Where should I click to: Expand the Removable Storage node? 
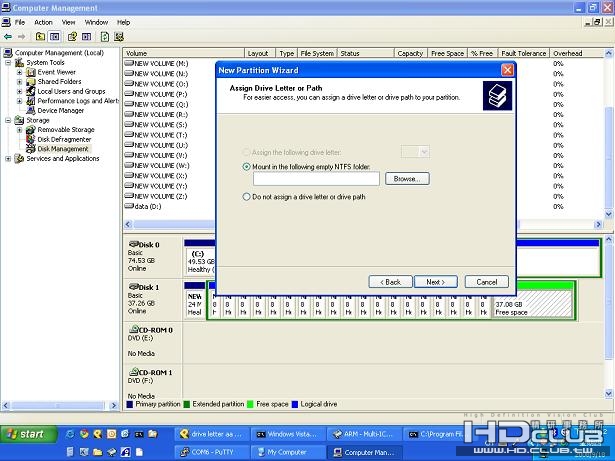19,129
